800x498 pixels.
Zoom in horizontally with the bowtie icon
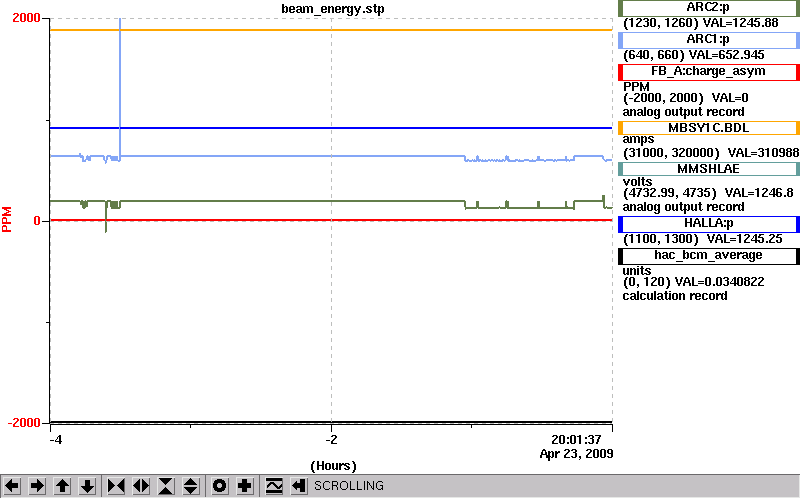(116, 486)
